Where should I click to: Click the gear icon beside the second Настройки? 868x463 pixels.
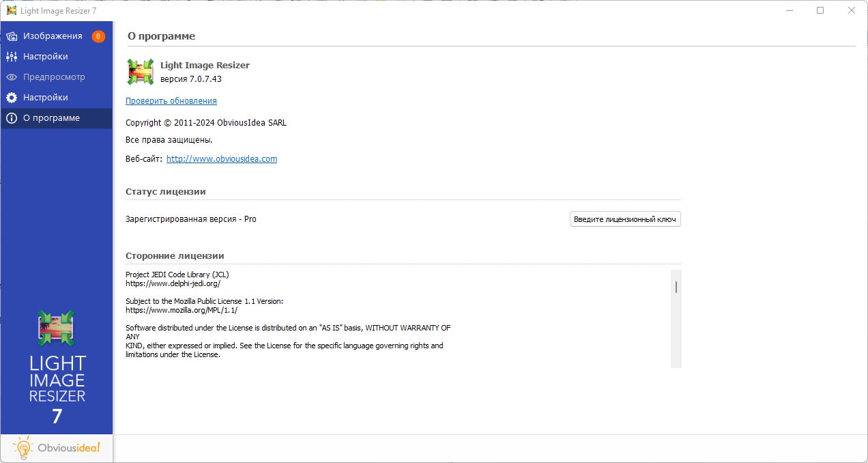tap(12, 98)
